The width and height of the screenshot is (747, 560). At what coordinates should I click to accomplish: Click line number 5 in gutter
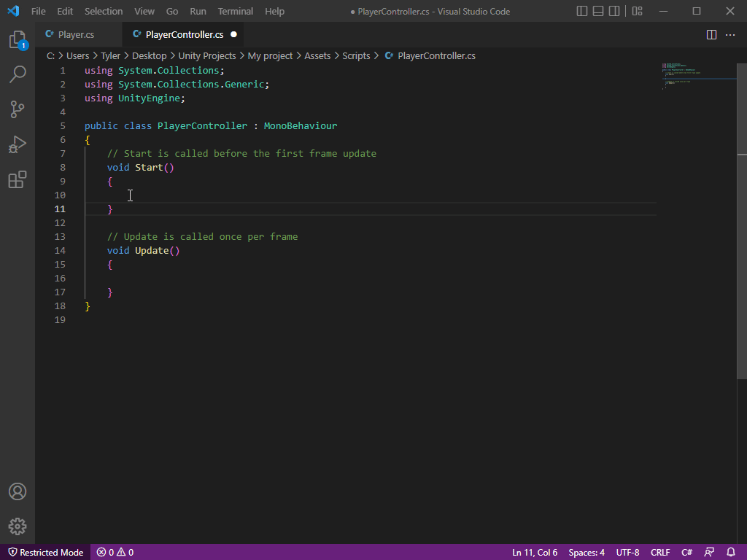[63, 125]
